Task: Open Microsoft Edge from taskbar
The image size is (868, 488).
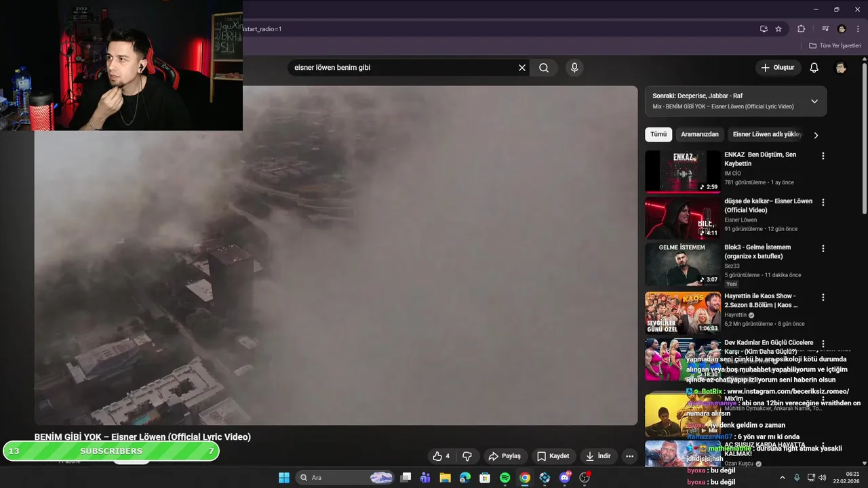Action: [465, 478]
